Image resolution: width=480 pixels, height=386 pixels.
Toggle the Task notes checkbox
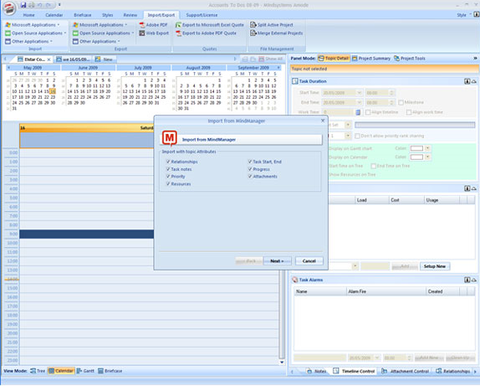168,169
